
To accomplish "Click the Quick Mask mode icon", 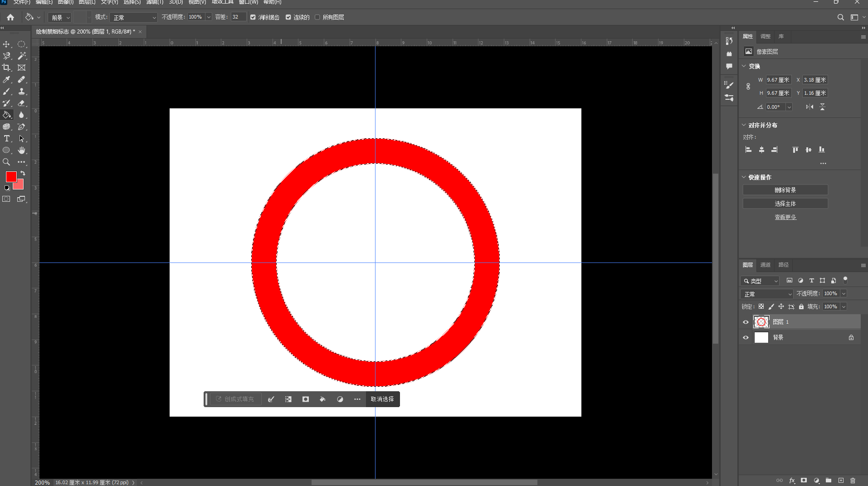I will pos(6,199).
